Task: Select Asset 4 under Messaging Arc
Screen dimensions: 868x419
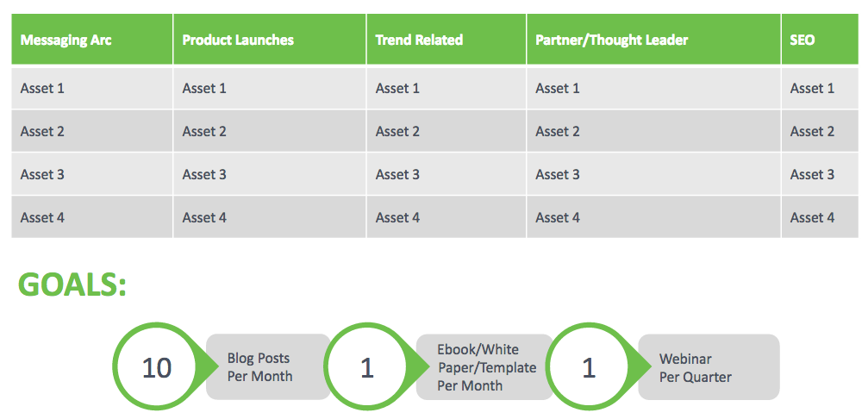Action: (x=43, y=217)
